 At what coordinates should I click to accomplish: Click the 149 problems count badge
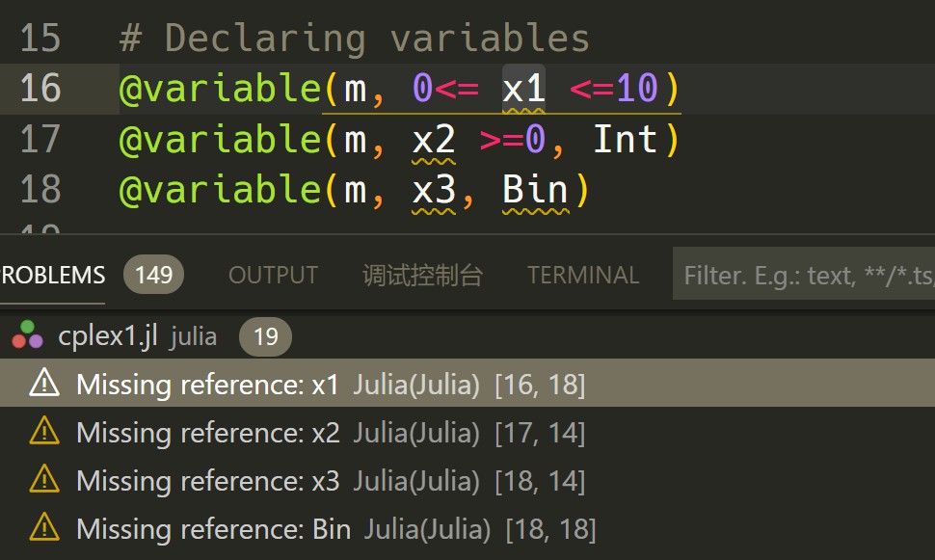[152, 275]
